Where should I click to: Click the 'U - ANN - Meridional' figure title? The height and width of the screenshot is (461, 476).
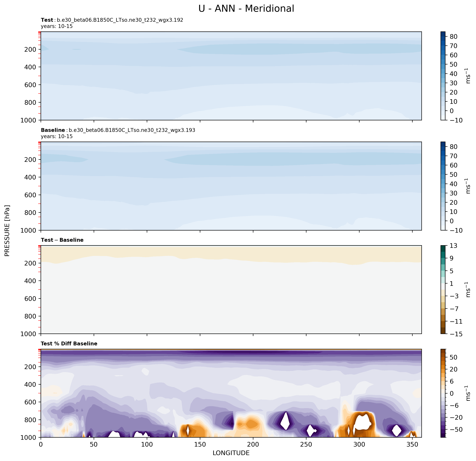point(246,9)
